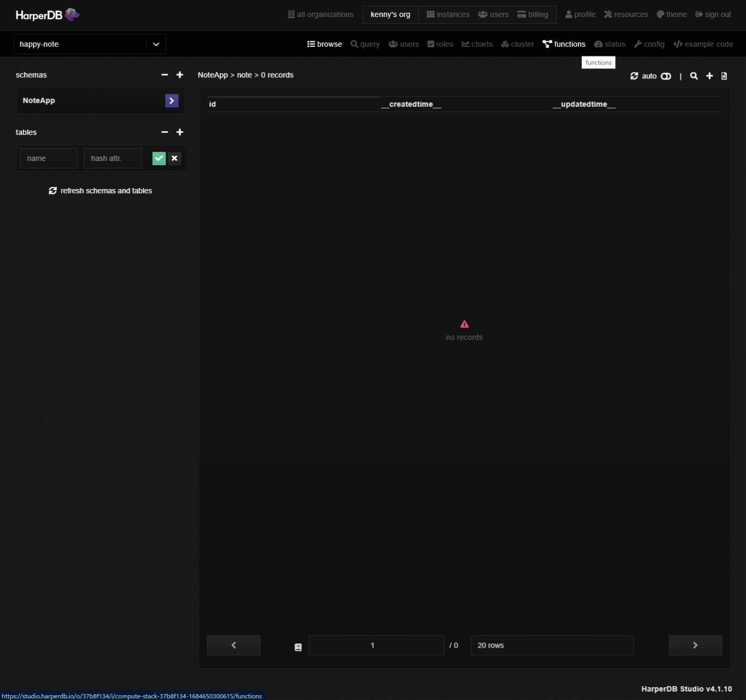
Task: Go to all organizations
Action: pos(321,14)
